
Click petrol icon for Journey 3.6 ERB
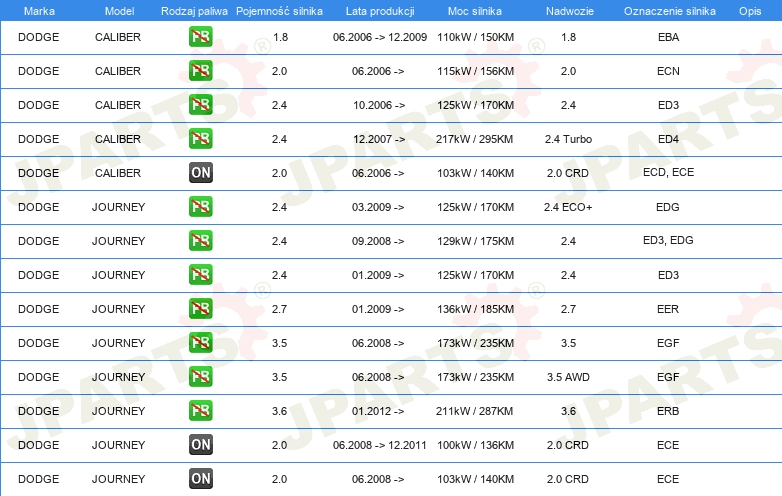[200, 410]
